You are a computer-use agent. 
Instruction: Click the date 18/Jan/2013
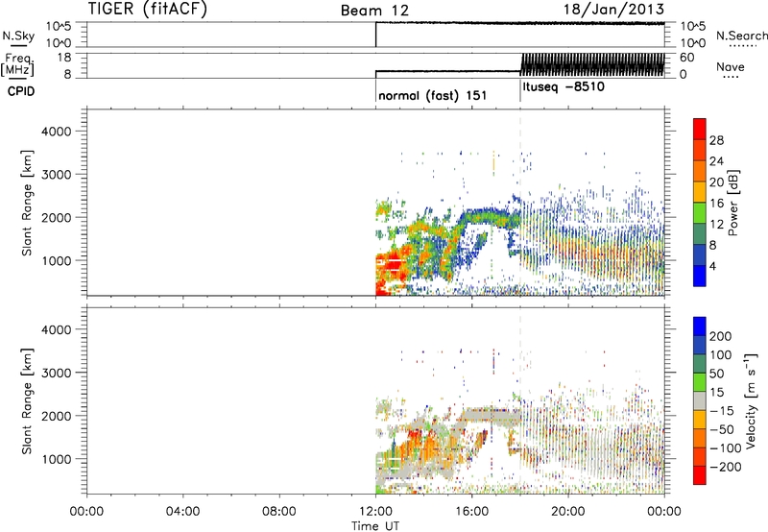(x=613, y=9)
